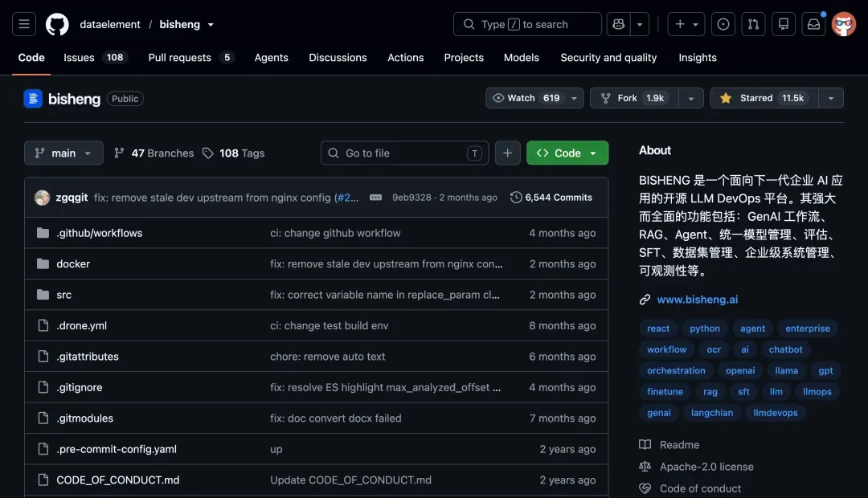Show expanded commit message ellipsis
The width and height of the screenshot is (868, 498).
point(375,198)
